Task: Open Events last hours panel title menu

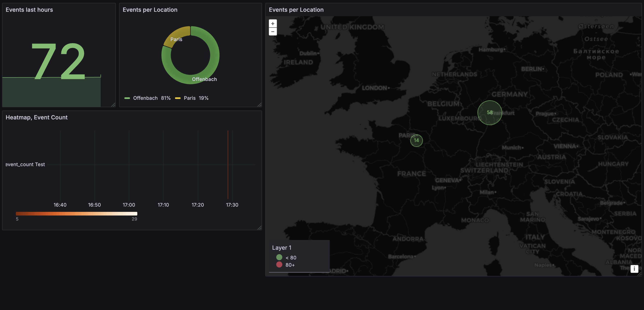Action: coord(29,10)
